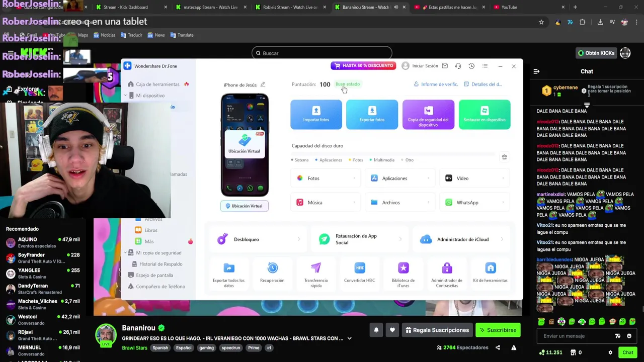This screenshot has height=362, width=644.
Task: Open chat settings gear icon
Action: coord(610,352)
